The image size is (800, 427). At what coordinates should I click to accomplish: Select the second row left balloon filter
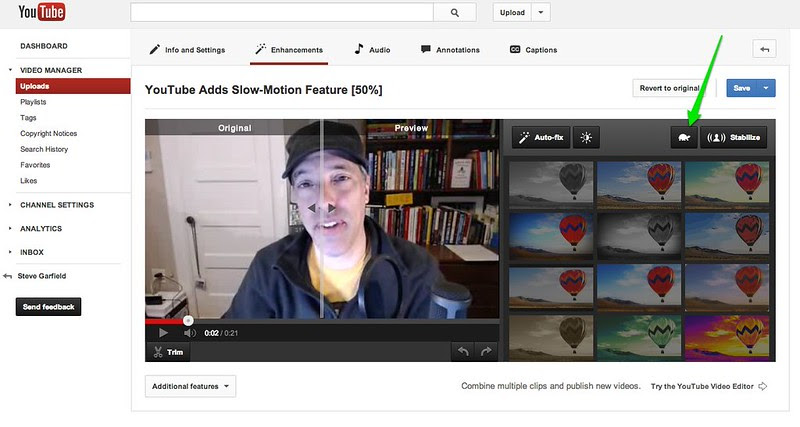click(551, 235)
